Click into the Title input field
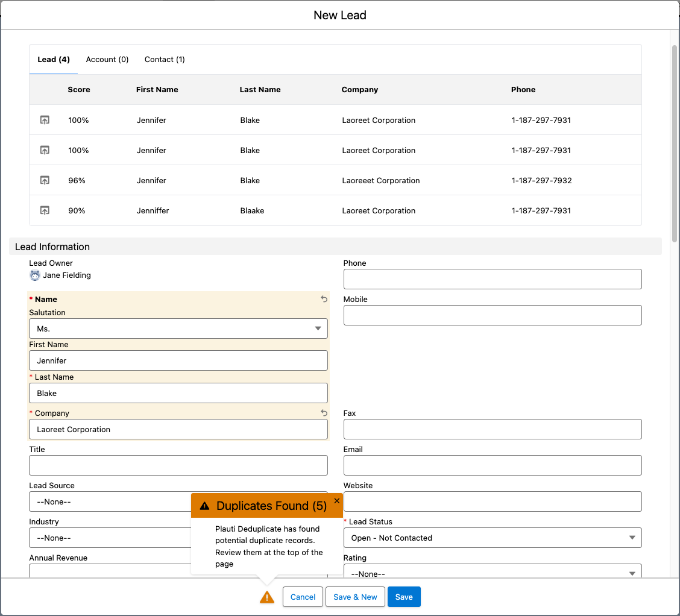The image size is (680, 616). (x=178, y=465)
